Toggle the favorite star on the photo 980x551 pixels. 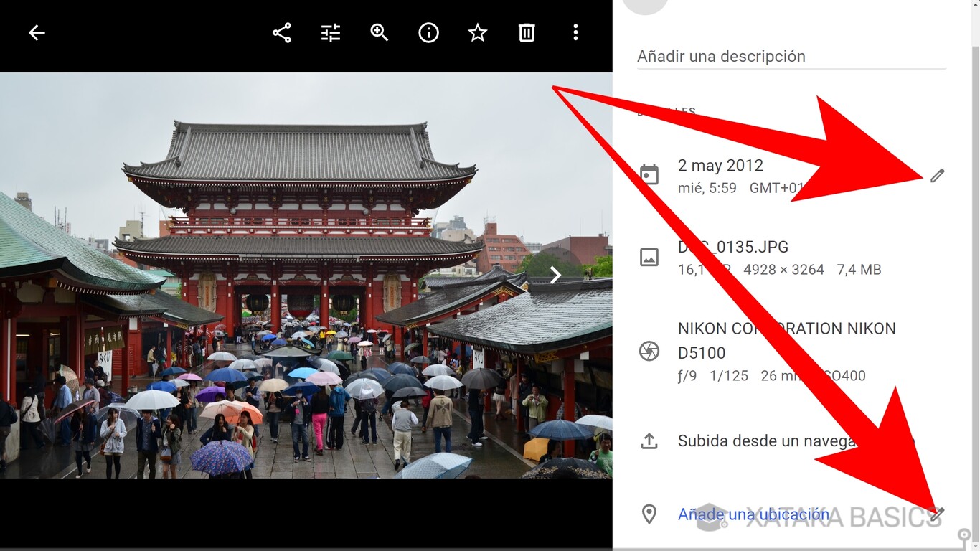pyautogui.click(x=477, y=32)
